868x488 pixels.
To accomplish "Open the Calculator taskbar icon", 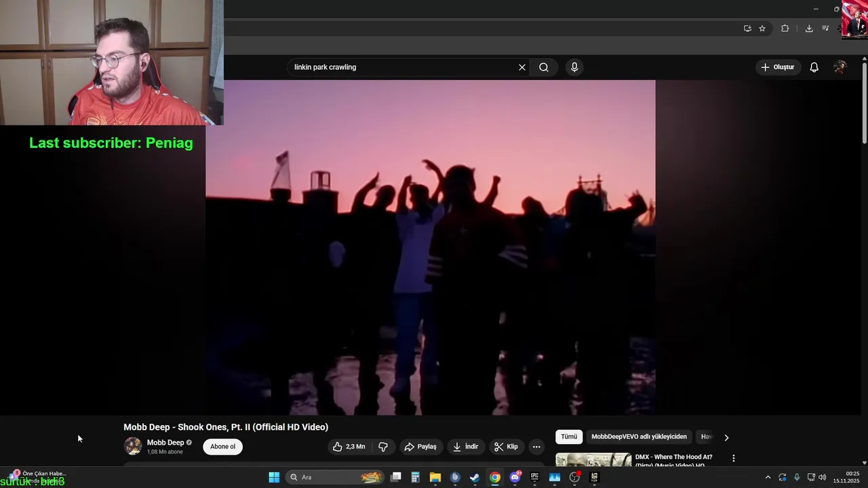I will pos(416,477).
